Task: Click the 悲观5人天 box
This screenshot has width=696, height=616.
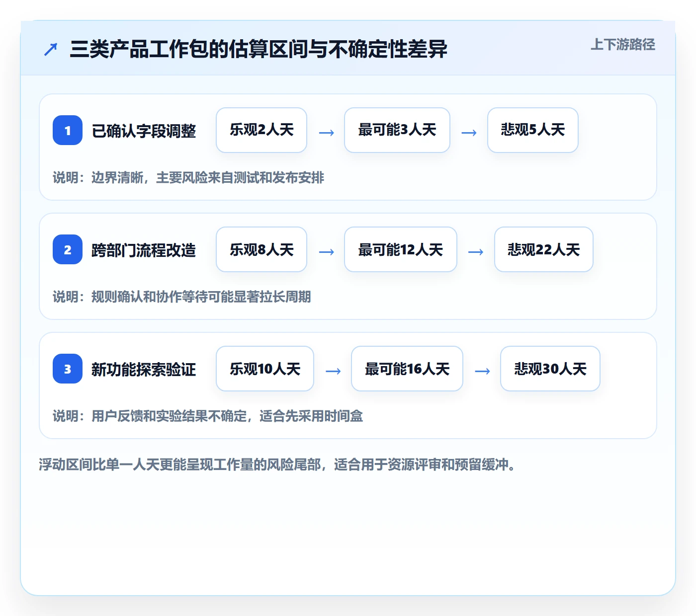Action: (x=533, y=130)
